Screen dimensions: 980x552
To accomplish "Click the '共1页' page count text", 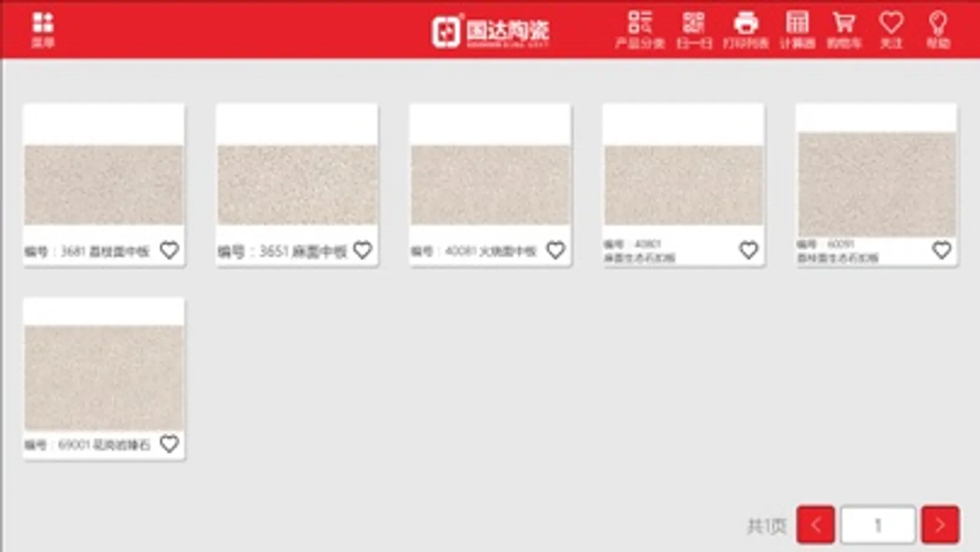I will (x=766, y=526).
